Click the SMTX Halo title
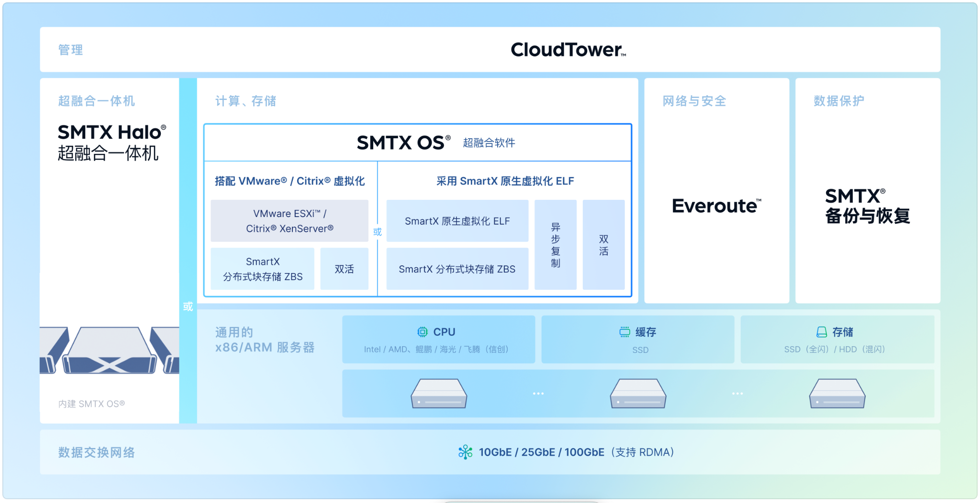 pos(112,132)
